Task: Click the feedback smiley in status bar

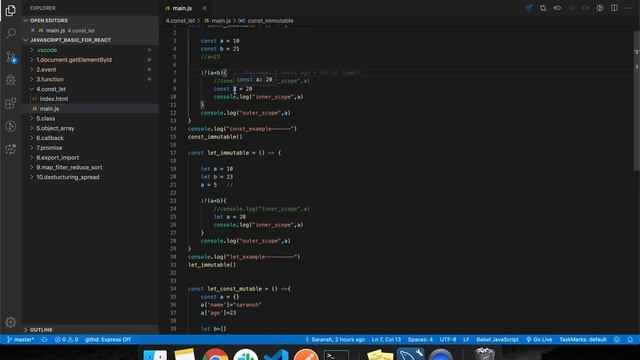Action: point(617,340)
